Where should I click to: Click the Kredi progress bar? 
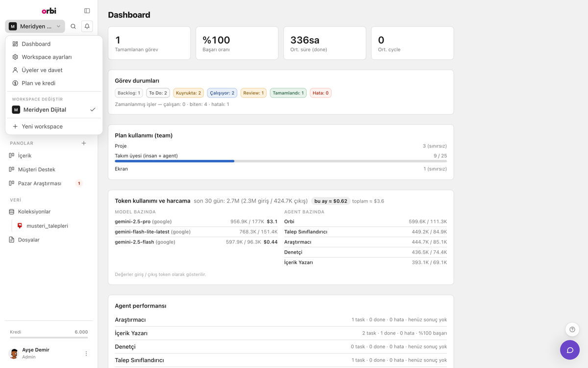[49, 338]
